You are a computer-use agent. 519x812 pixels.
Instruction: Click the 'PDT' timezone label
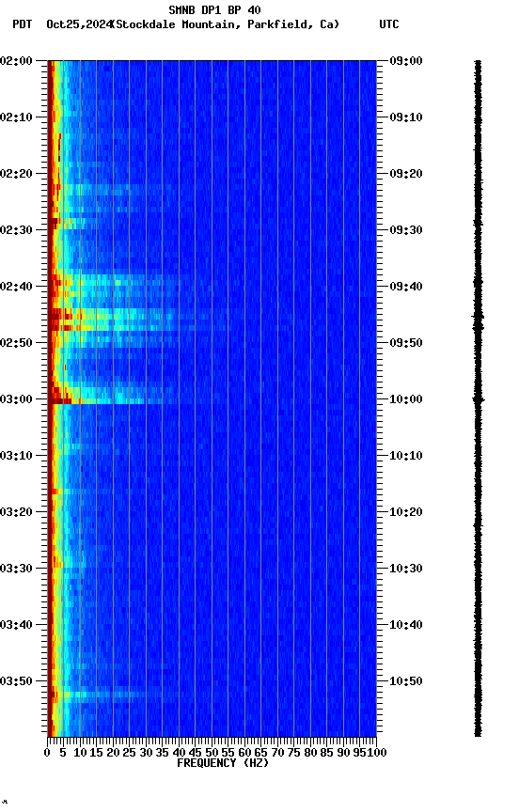(x=23, y=24)
